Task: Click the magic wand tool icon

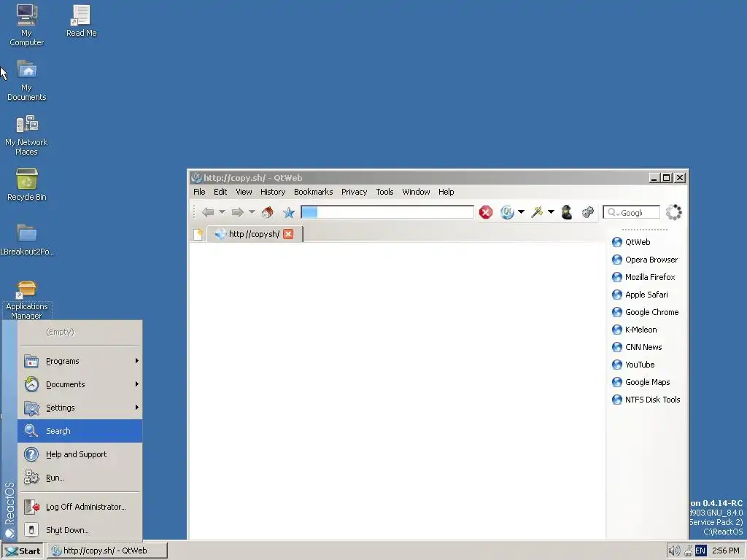Action: click(x=537, y=212)
